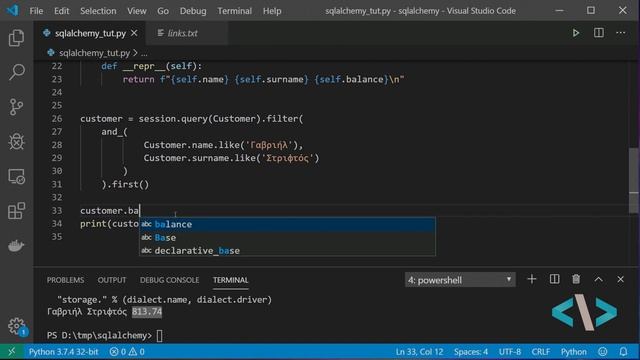
Task: Click the editor vertical scrollbar thumb
Action: [x=634, y=180]
